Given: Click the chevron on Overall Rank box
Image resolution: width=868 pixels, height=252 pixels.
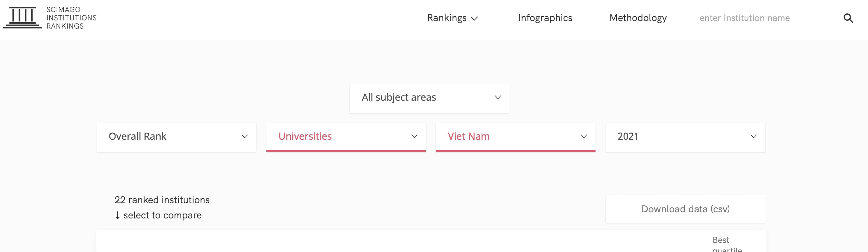Looking at the screenshot, I should (245, 137).
